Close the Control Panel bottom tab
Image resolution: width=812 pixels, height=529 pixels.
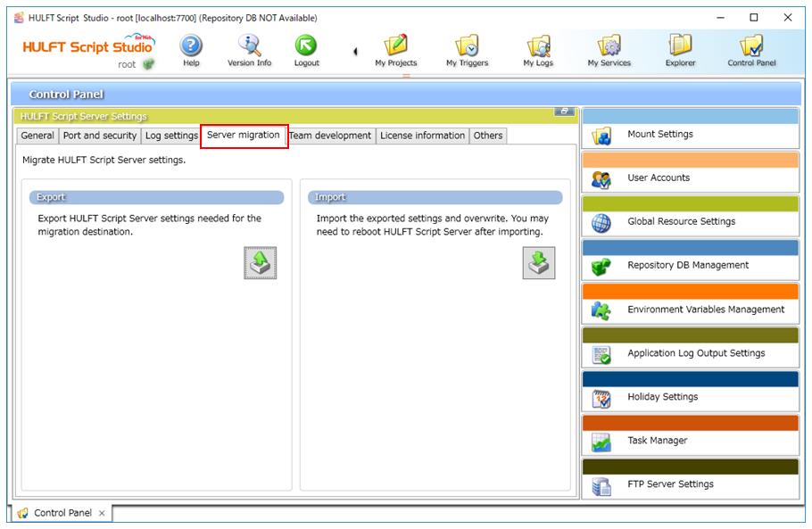pos(102,514)
